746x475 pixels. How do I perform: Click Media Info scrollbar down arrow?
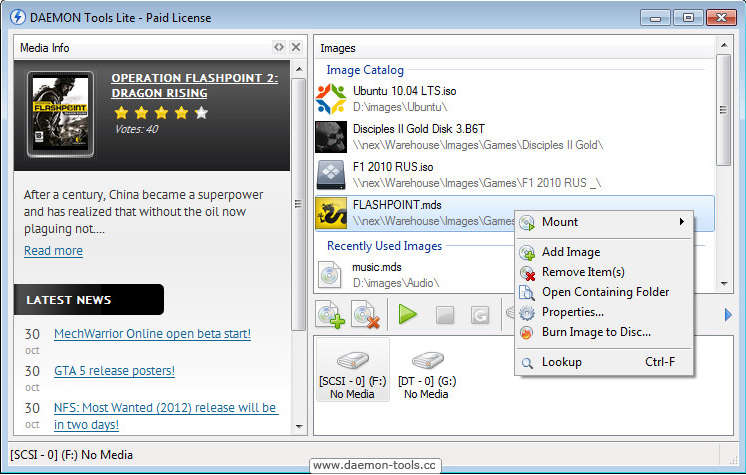[299, 426]
